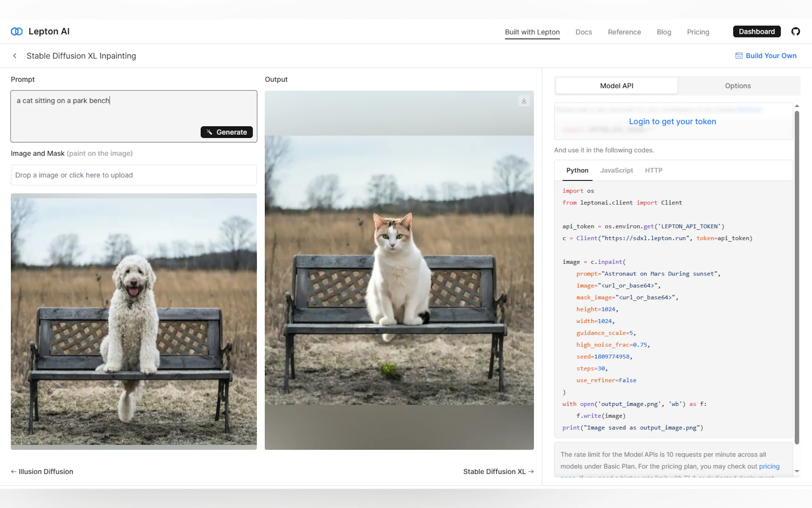Click Login to get your token
The width and height of the screenshot is (812, 508).
pos(672,121)
